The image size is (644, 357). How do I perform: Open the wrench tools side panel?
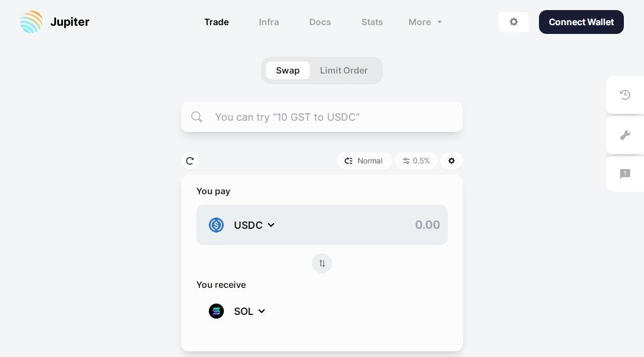coord(625,135)
